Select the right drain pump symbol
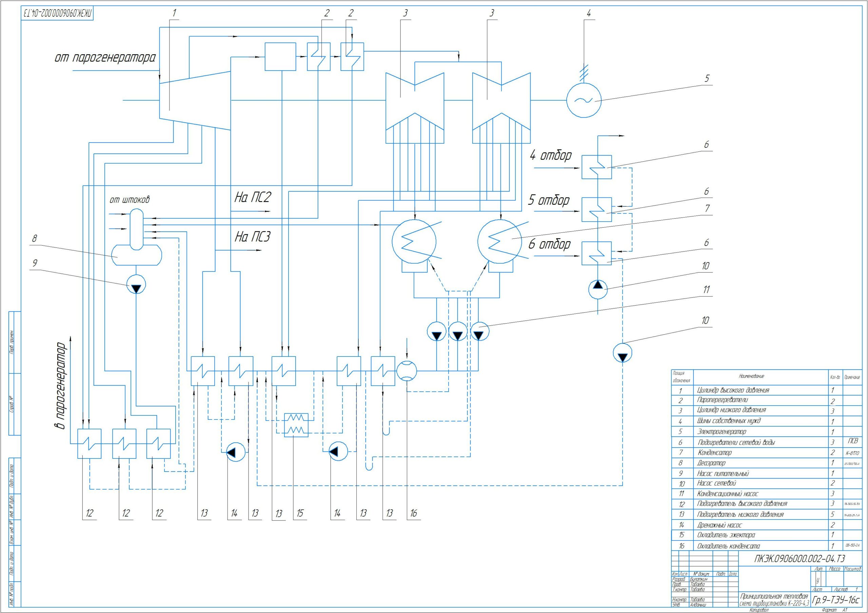The image size is (868, 613). click(338, 451)
